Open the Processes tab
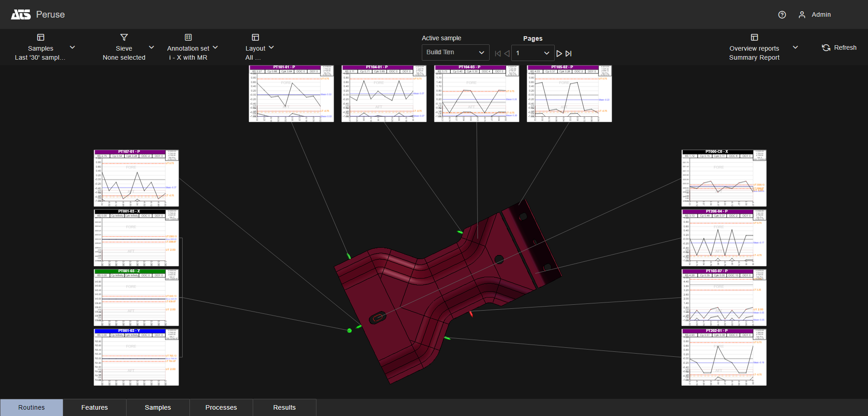868x416 pixels. tap(221, 407)
